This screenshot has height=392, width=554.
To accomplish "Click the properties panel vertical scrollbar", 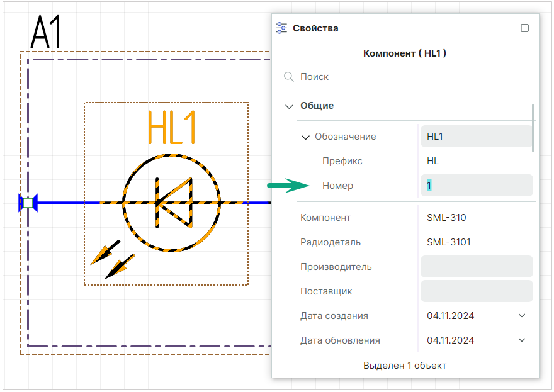I will (x=533, y=128).
